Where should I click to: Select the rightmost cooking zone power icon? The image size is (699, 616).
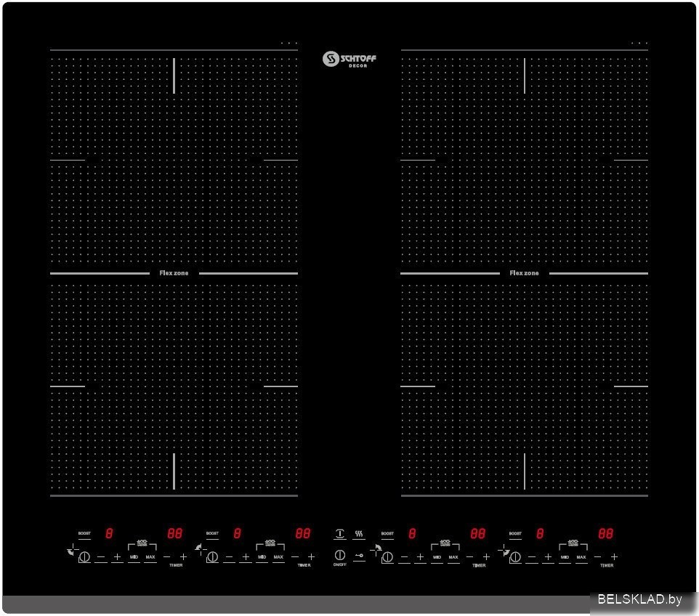click(x=515, y=557)
